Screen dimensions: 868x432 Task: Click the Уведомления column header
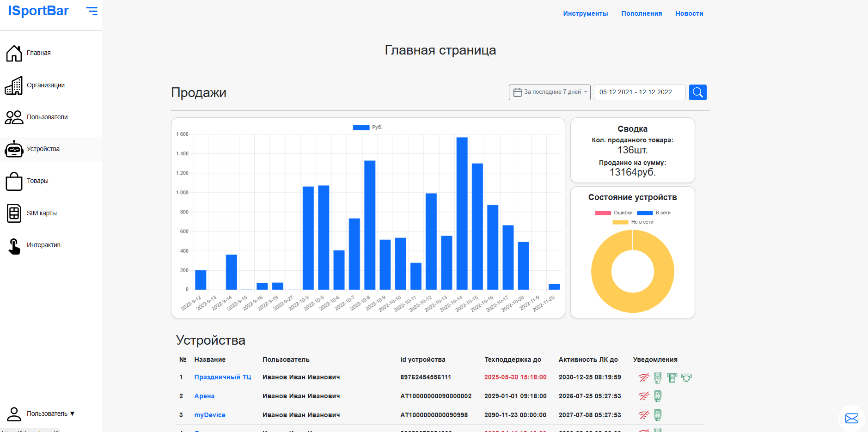pyautogui.click(x=655, y=359)
